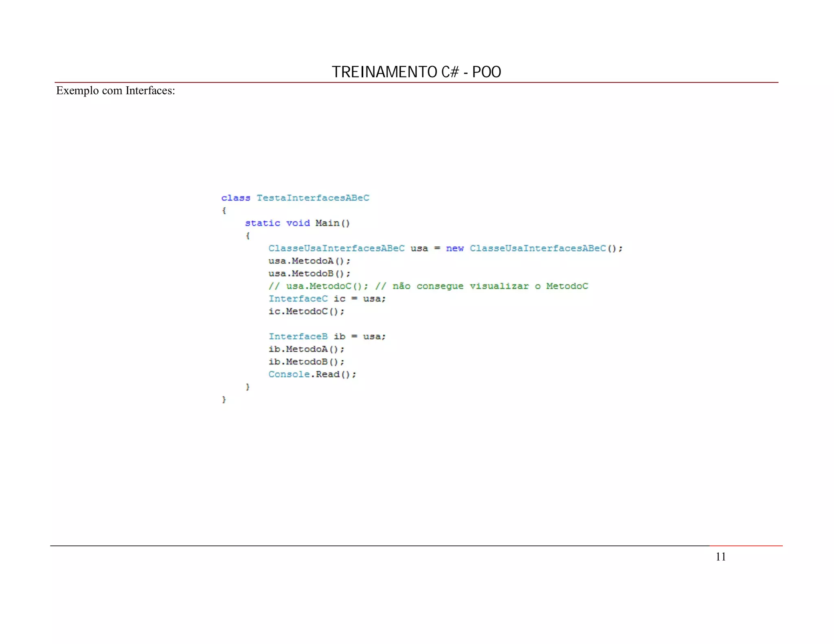
Task: Click the title 'TREINAMENTO C# - POO'
Action: pyautogui.click(x=416, y=72)
